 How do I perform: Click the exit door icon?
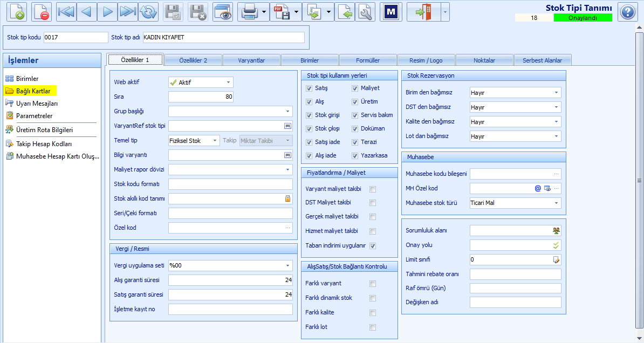coord(423,12)
